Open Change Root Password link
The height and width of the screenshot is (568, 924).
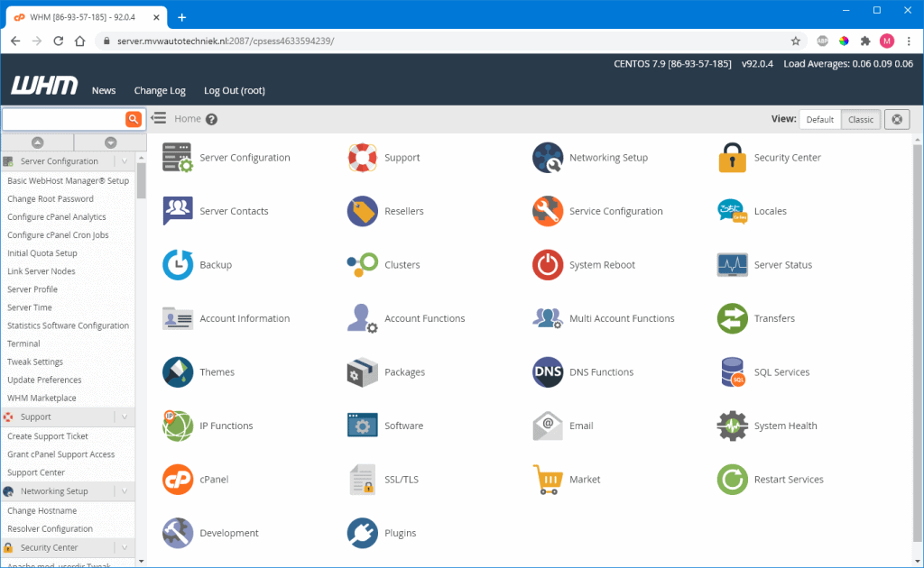pyautogui.click(x=51, y=199)
